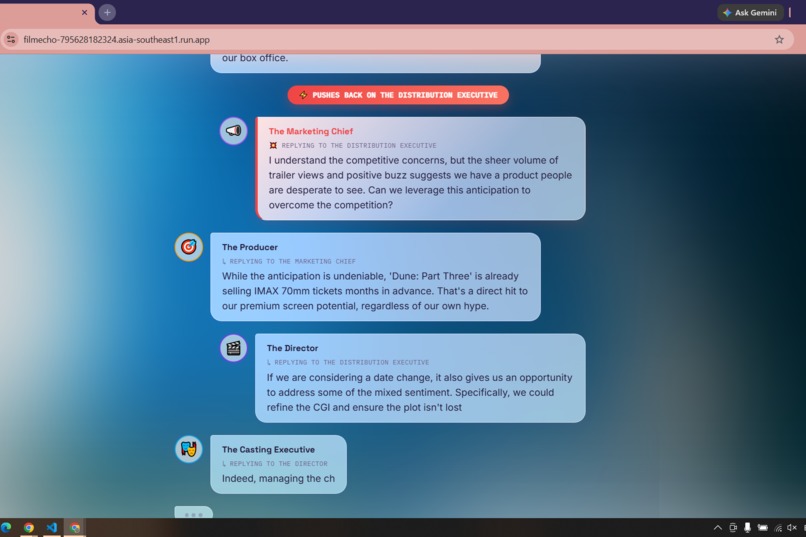Click the display project tray icon
The image size is (806, 537).
point(733,527)
